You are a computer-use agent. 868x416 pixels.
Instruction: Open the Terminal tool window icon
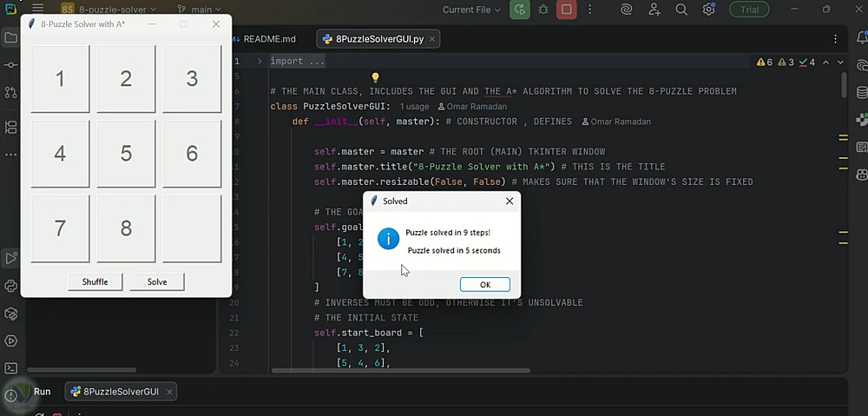10,368
